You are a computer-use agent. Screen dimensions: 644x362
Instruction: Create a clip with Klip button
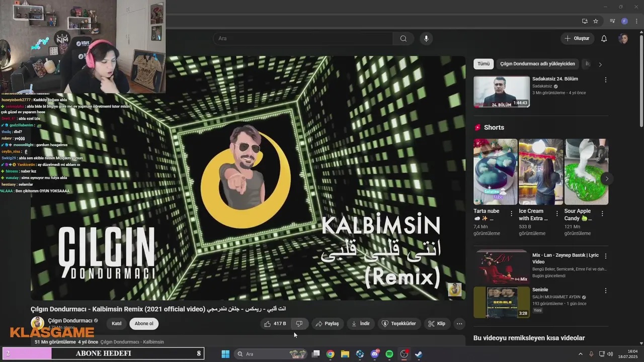(437, 324)
